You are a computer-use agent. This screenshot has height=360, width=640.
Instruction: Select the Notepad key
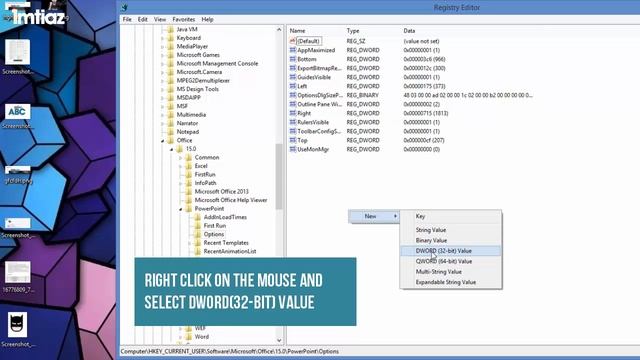point(188,132)
